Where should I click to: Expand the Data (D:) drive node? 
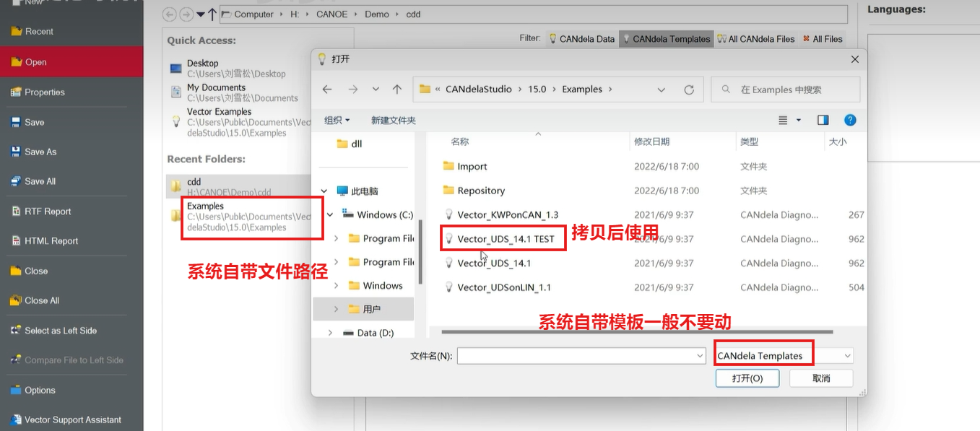[330, 333]
